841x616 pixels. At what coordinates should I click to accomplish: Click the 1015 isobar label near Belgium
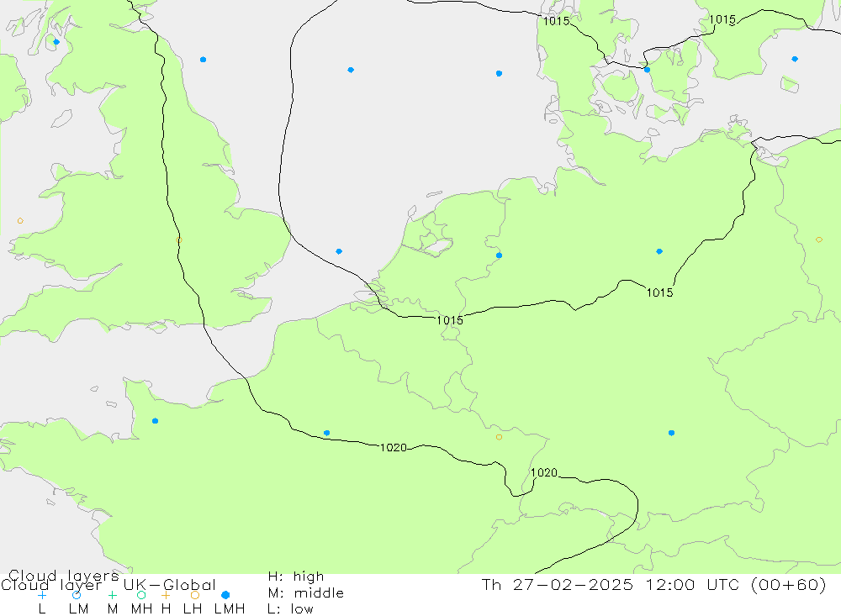click(449, 320)
